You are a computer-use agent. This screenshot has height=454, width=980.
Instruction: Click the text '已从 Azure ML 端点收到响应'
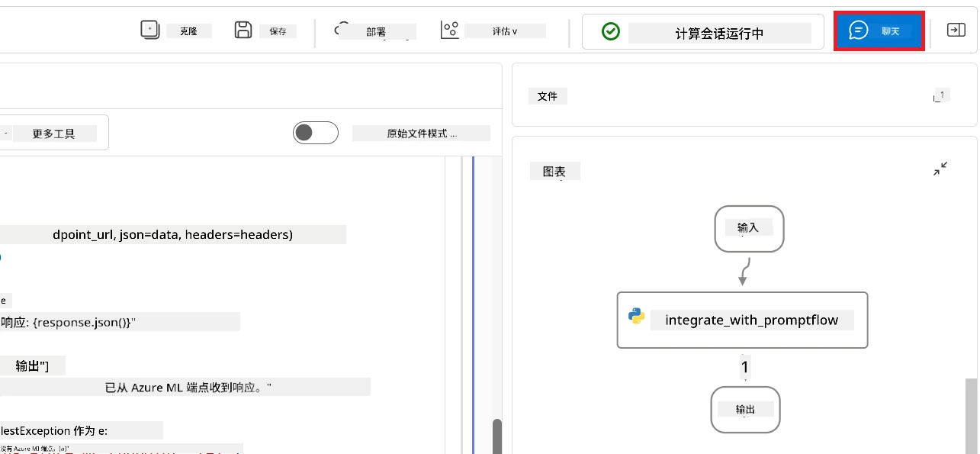tap(188, 388)
